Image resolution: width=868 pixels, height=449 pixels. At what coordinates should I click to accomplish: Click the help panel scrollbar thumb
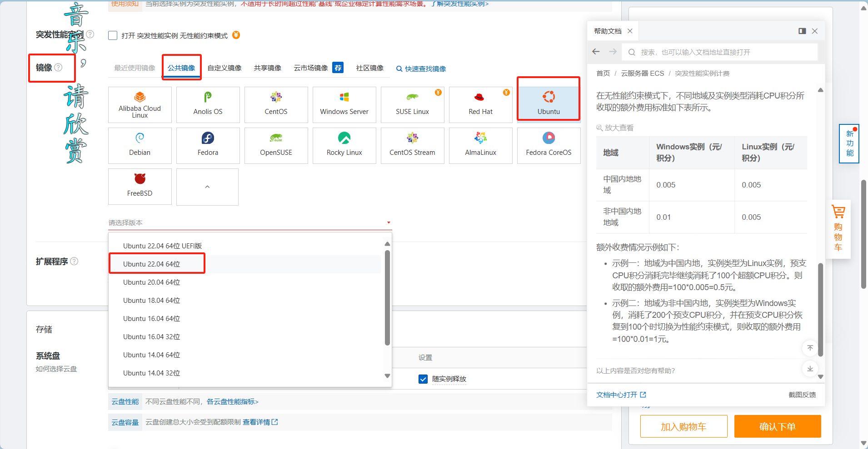pyautogui.click(x=820, y=309)
